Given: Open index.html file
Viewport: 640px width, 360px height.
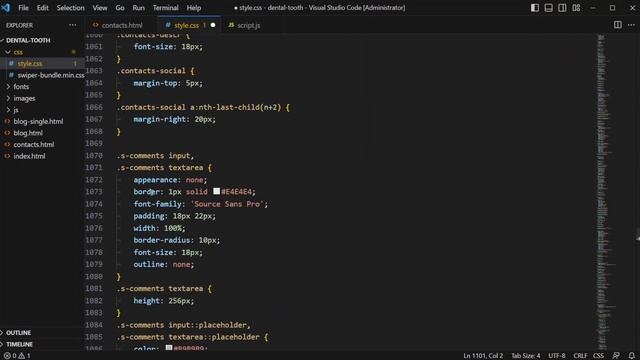Looking at the screenshot, I should click(29, 156).
